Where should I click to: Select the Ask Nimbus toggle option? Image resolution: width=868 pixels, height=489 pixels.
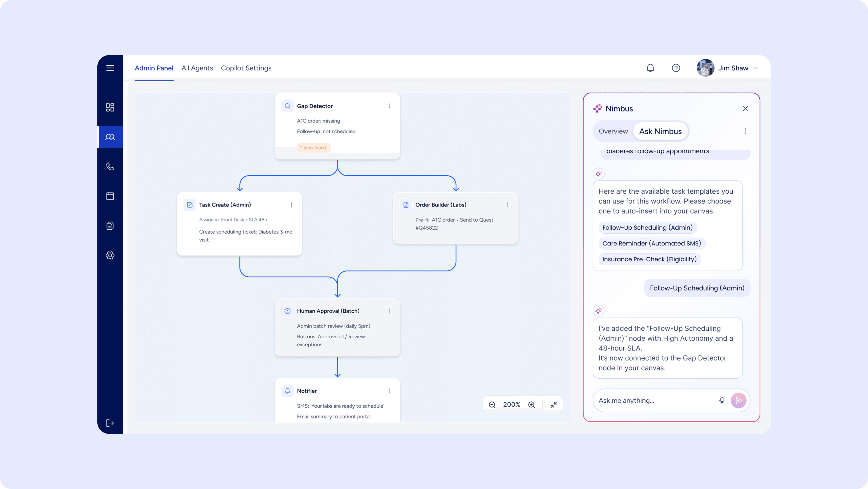pos(660,131)
